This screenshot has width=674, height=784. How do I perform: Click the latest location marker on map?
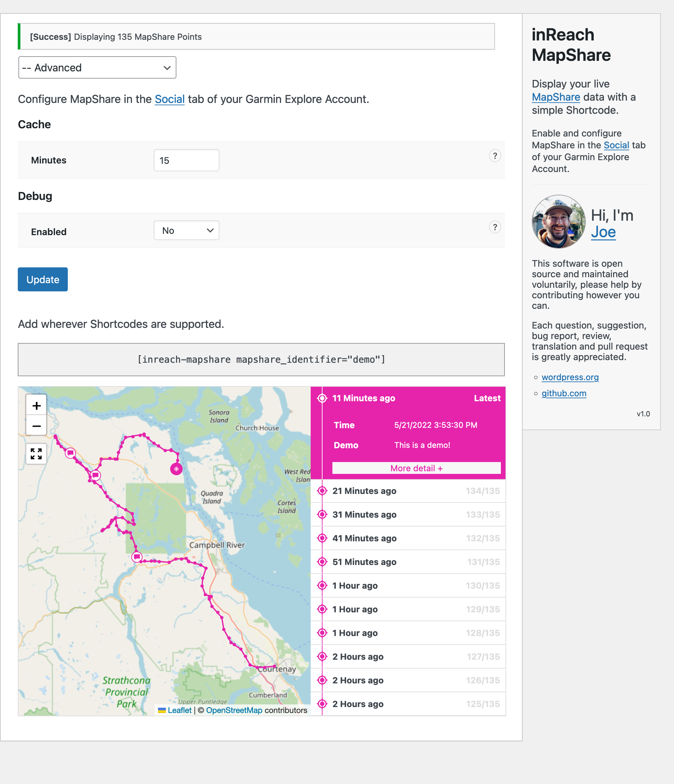click(176, 469)
